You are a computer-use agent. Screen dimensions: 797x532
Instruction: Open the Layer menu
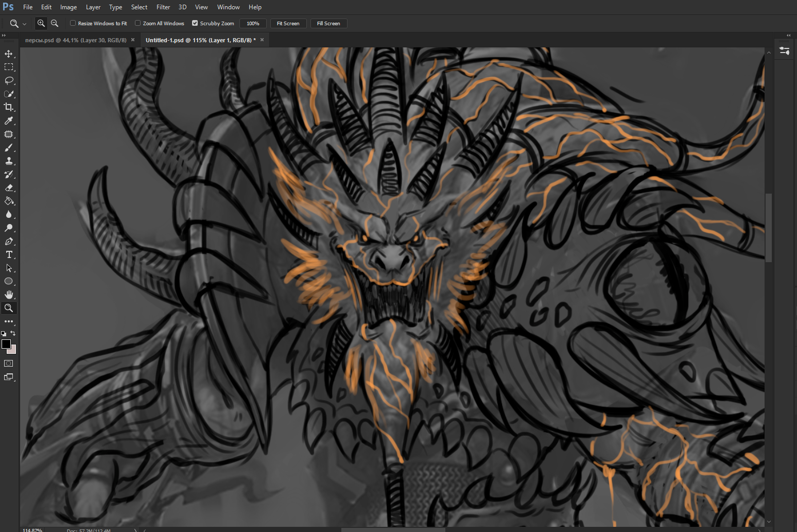point(93,7)
